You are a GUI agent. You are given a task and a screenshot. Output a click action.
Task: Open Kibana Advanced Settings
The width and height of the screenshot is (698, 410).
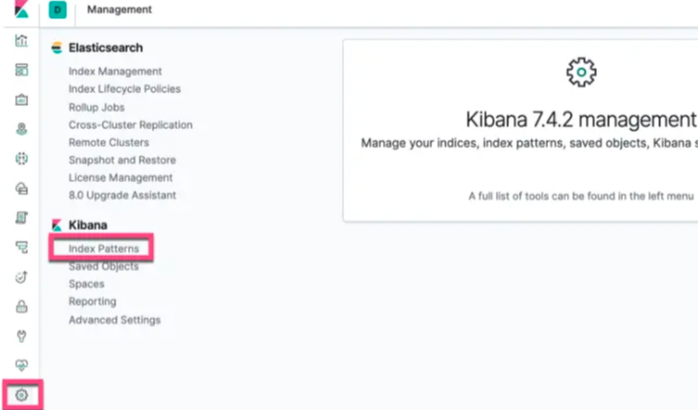(x=114, y=320)
